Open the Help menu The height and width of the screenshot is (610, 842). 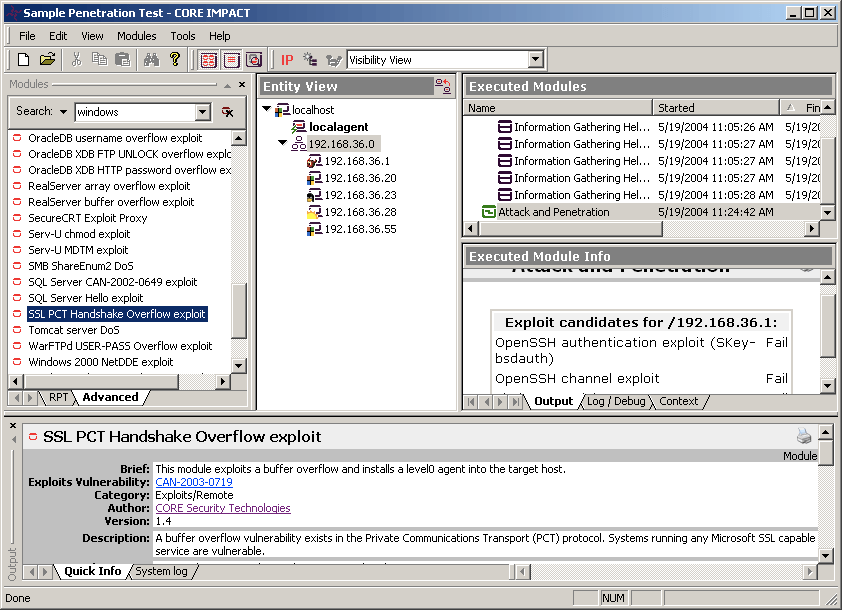[220, 36]
